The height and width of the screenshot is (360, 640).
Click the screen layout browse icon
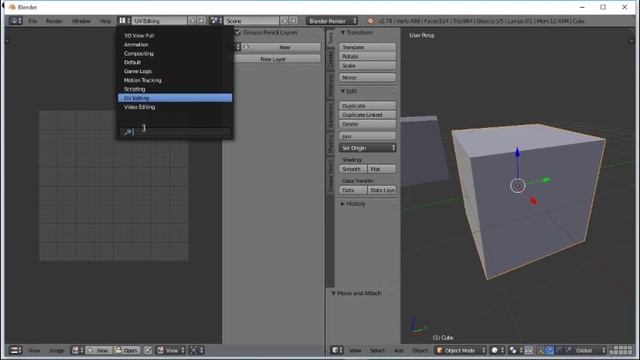[x=124, y=20]
